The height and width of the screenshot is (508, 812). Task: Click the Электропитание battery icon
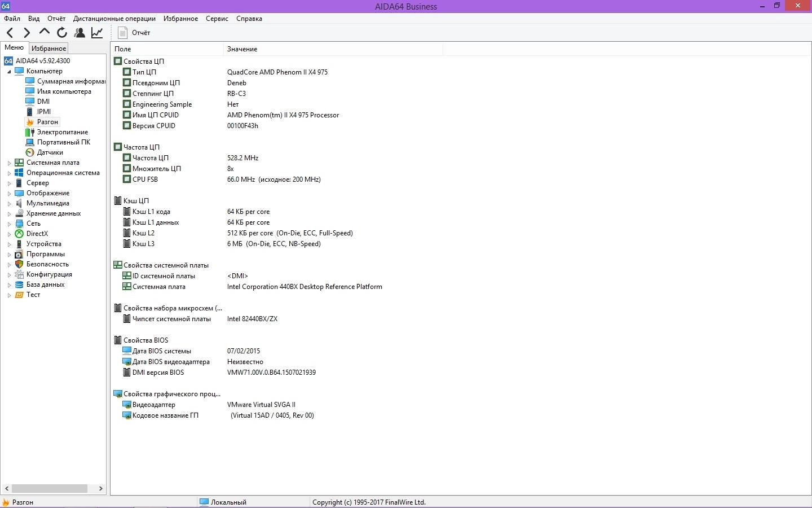click(30, 132)
